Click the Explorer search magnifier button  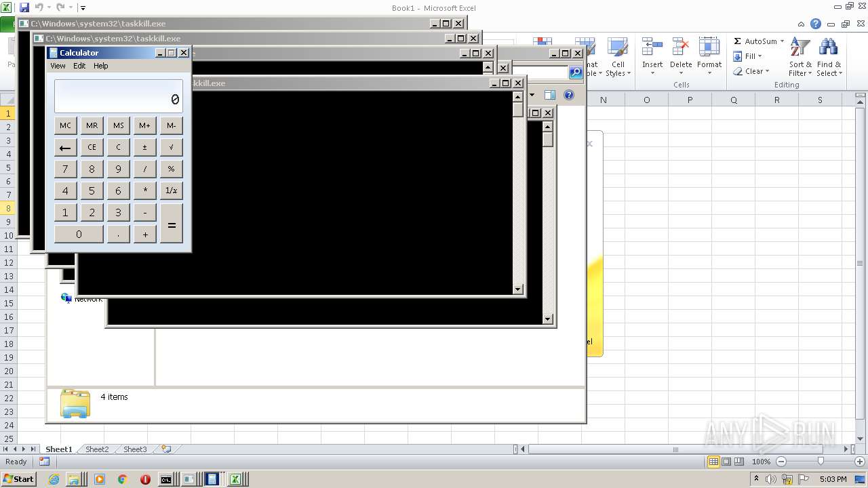click(x=576, y=73)
